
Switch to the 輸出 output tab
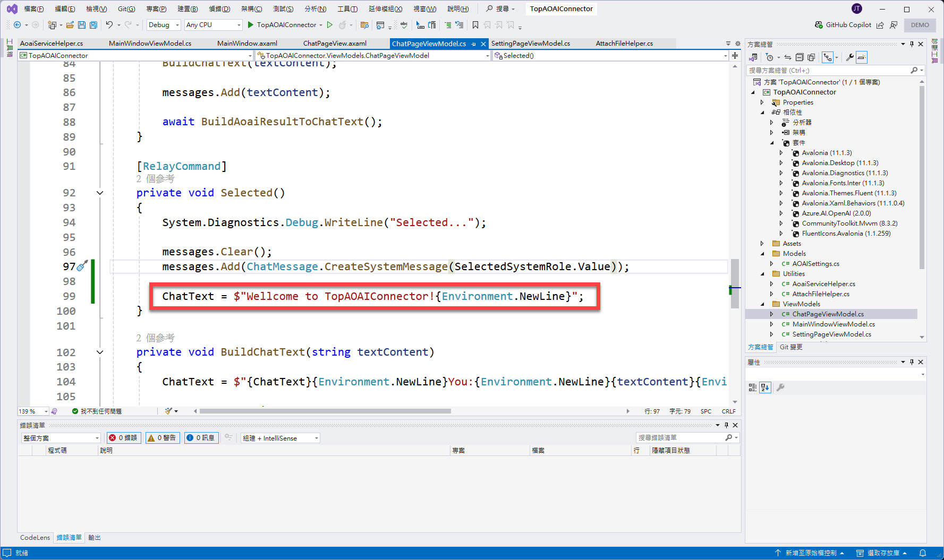[x=95, y=538]
